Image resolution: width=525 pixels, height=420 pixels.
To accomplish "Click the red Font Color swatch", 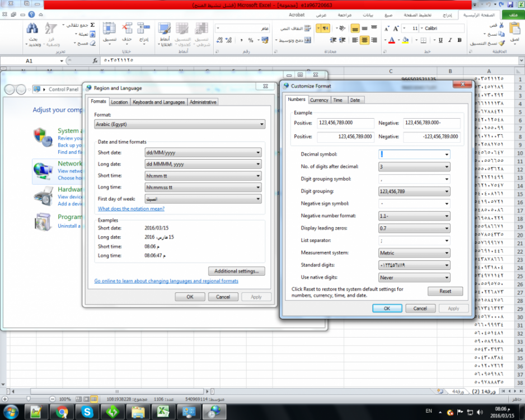I will (x=392, y=40).
